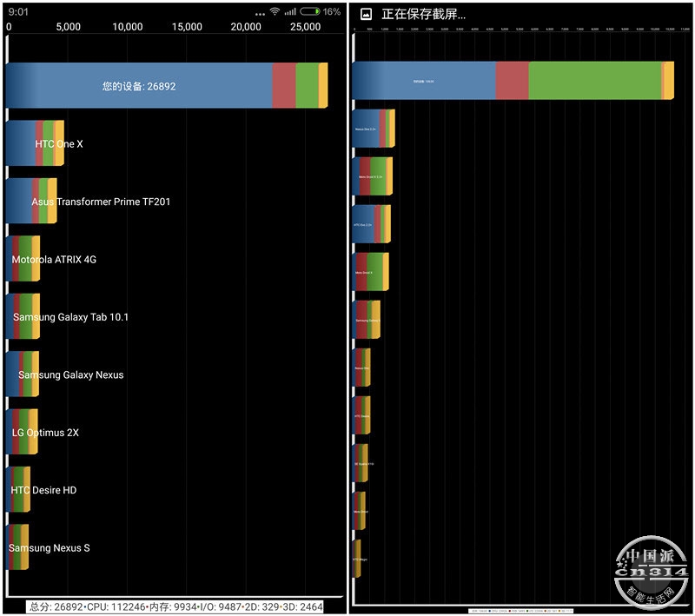Select the Samsung Galaxy bar in right chart
This screenshot has height=616, width=695.
[x=367, y=320]
